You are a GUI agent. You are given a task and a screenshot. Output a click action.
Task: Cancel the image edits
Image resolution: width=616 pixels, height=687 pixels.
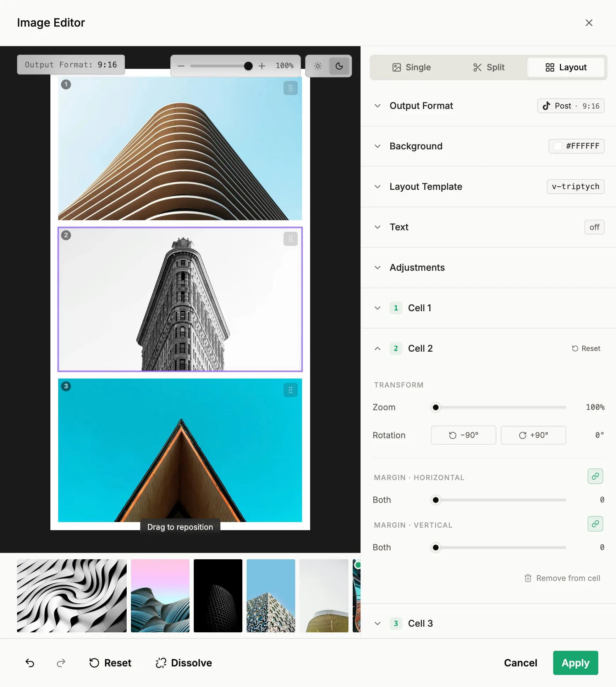click(521, 663)
